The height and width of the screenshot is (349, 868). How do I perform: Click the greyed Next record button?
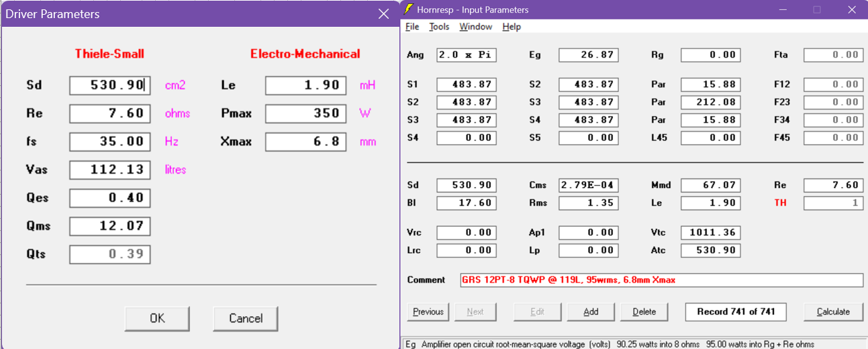(x=475, y=311)
